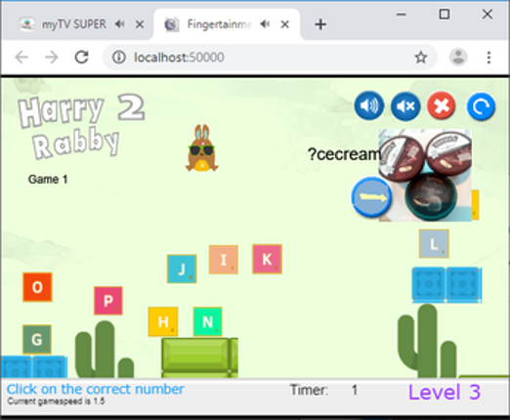Select the yellow letter H block
The width and height of the screenshot is (510, 420).
point(163,321)
